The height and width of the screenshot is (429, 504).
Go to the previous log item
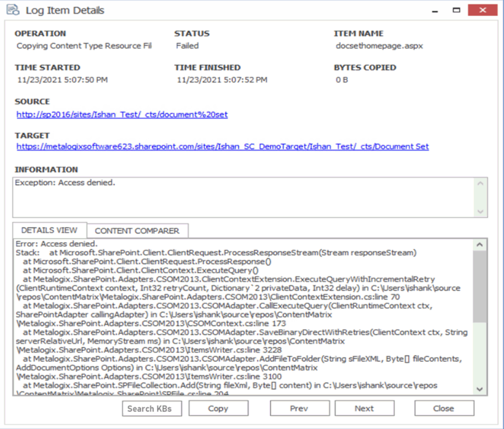[300, 408]
